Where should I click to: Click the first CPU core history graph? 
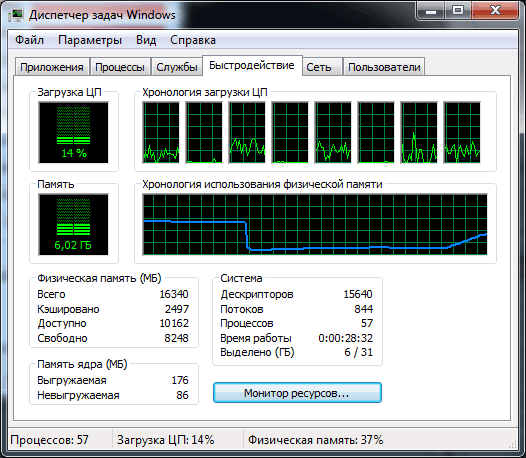pyautogui.click(x=161, y=133)
